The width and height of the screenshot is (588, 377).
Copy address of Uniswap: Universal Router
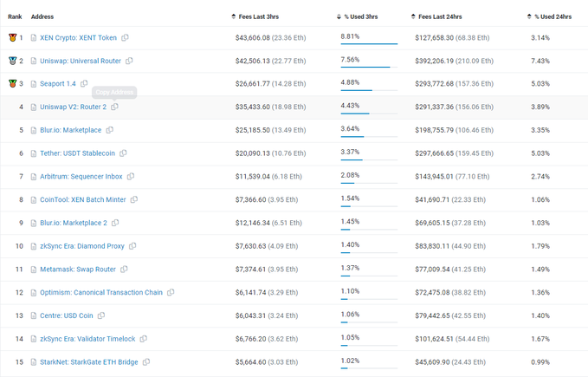point(129,61)
